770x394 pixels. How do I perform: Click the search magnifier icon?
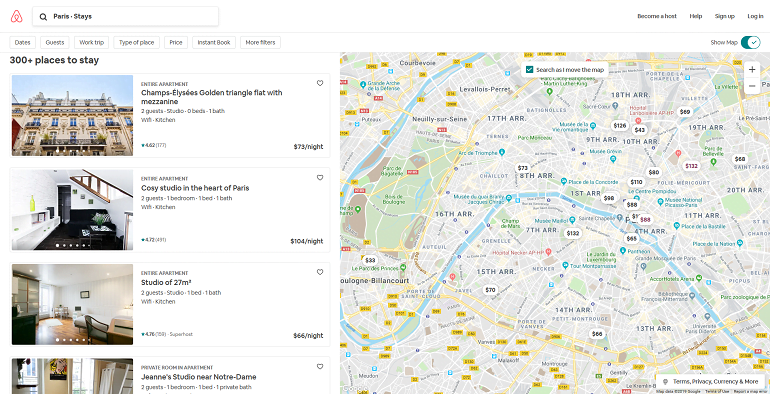pyautogui.click(x=43, y=17)
